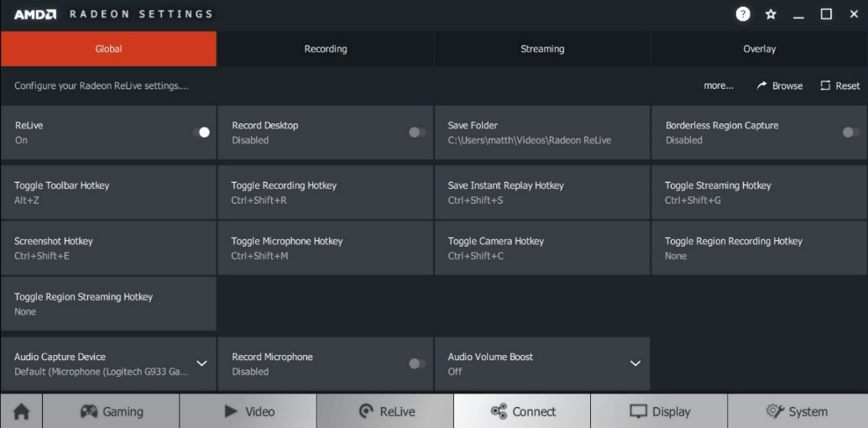Image resolution: width=868 pixels, height=428 pixels.
Task: Expand the Audio Capture Device dropdown
Action: [x=201, y=363]
